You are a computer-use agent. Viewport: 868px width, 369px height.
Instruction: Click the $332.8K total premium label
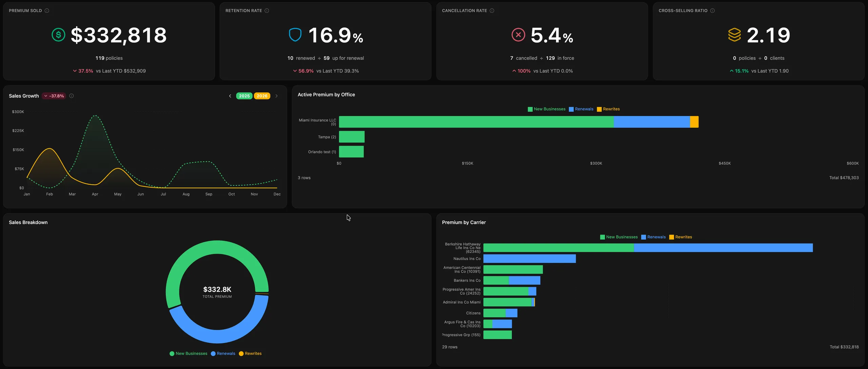pos(217,289)
